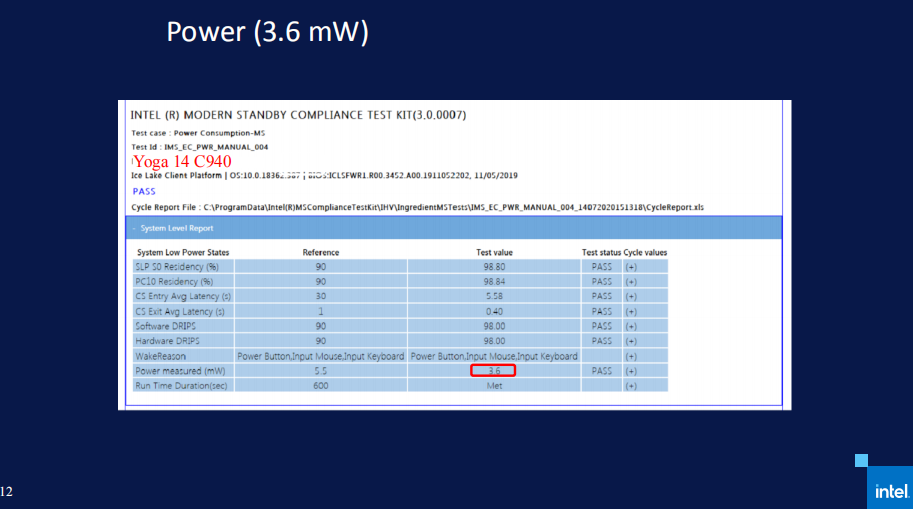
Task: Click the 5.5 reference value cell
Action: click(321, 371)
